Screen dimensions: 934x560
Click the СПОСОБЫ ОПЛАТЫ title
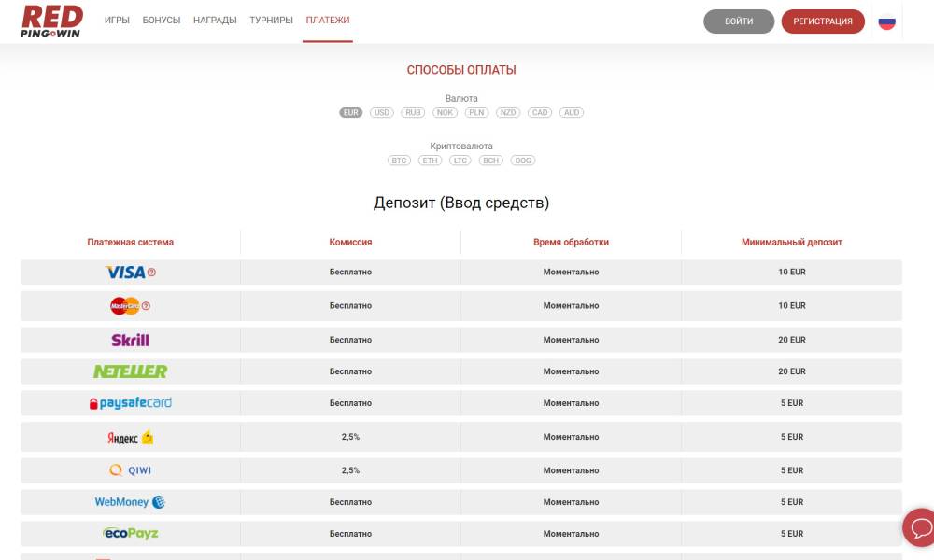click(x=461, y=70)
